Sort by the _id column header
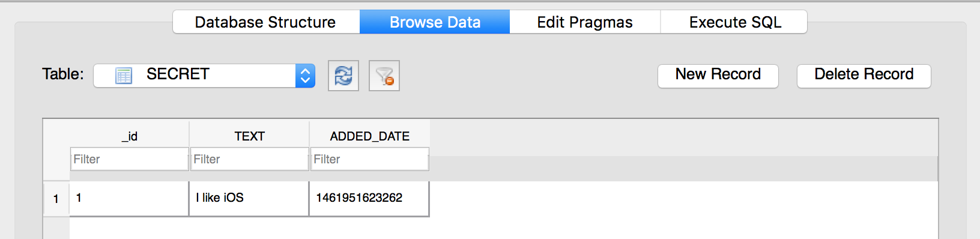 pos(130,136)
